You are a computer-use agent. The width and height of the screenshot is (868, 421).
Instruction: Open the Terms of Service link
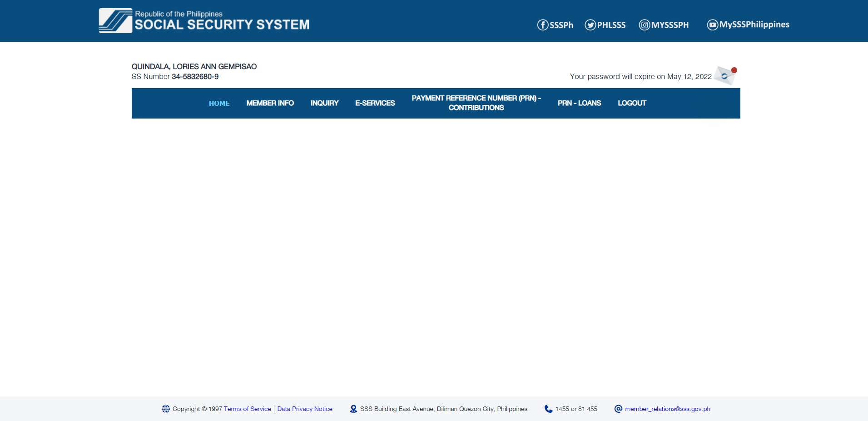(x=247, y=409)
